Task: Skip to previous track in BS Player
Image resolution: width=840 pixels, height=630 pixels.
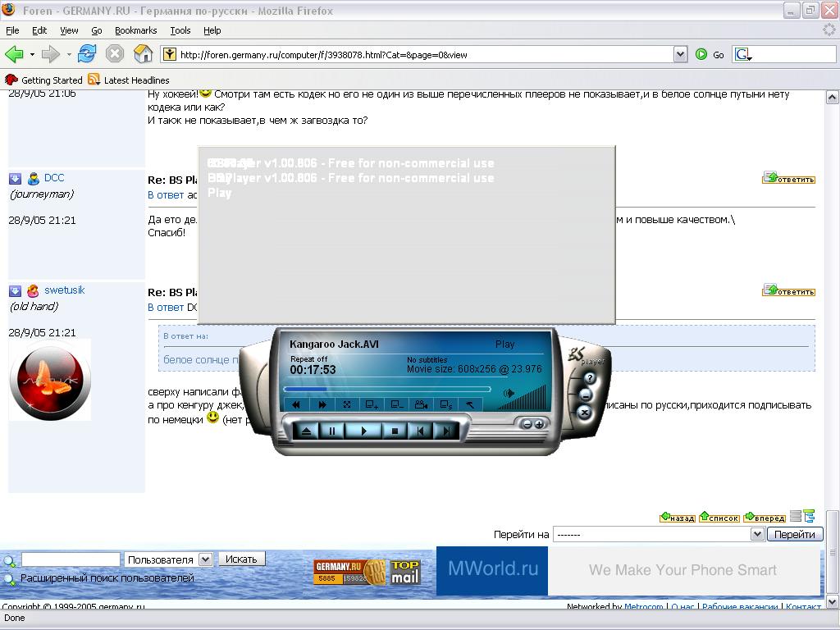Action: pyautogui.click(x=420, y=431)
